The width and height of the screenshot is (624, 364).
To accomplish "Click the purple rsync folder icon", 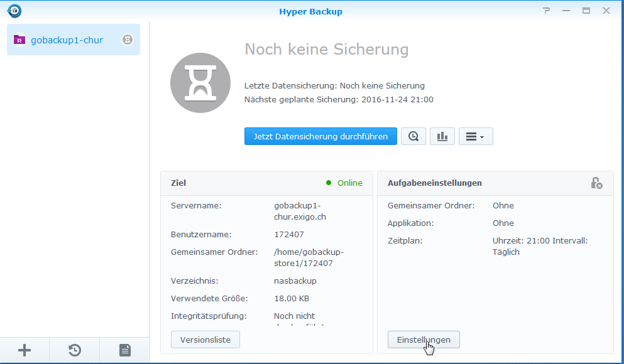I will point(19,40).
